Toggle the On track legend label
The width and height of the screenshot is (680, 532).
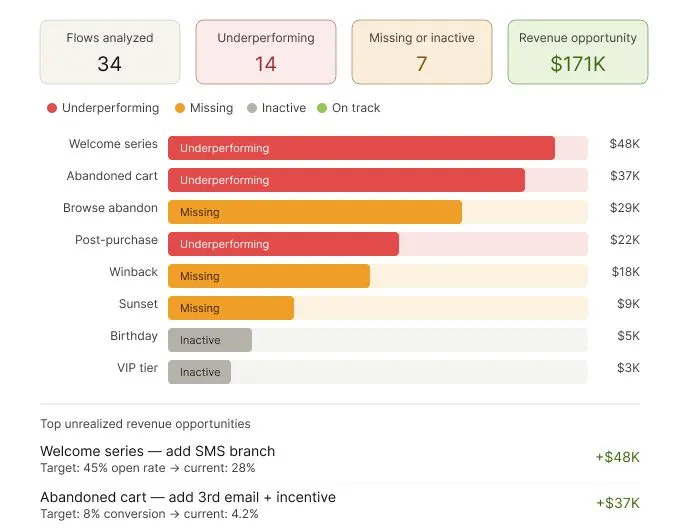coord(356,108)
